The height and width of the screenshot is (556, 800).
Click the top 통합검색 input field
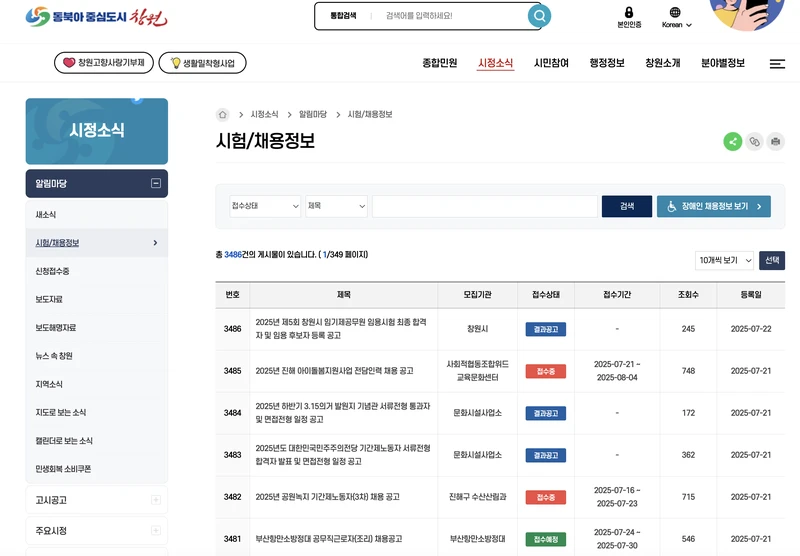coord(452,16)
